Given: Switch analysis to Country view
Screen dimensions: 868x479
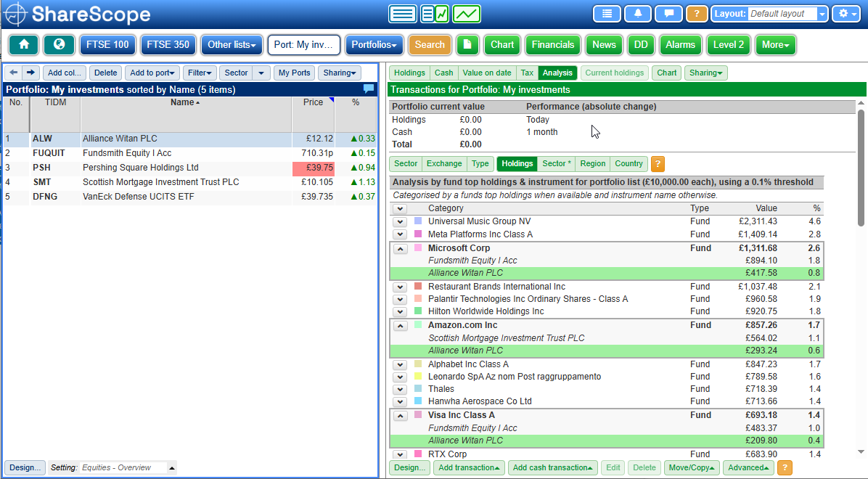Looking at the screenshot, I should click(629, 164).
